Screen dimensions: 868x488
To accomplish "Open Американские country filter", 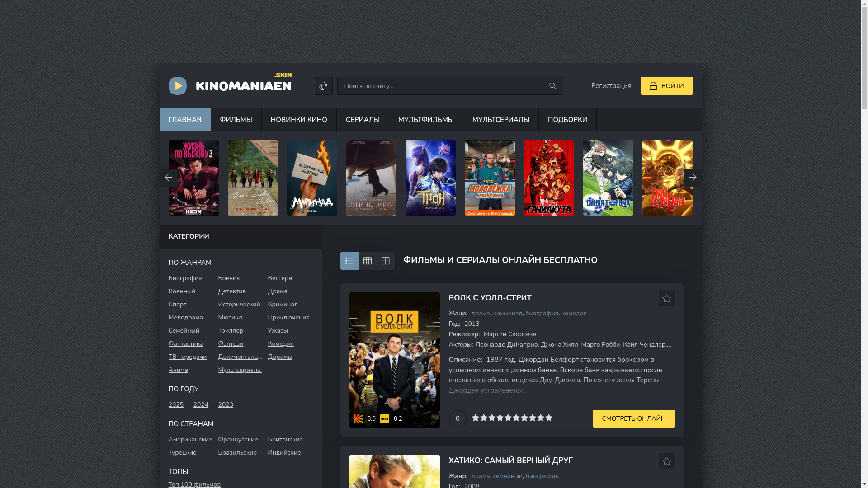I will [x=190, y=440].
